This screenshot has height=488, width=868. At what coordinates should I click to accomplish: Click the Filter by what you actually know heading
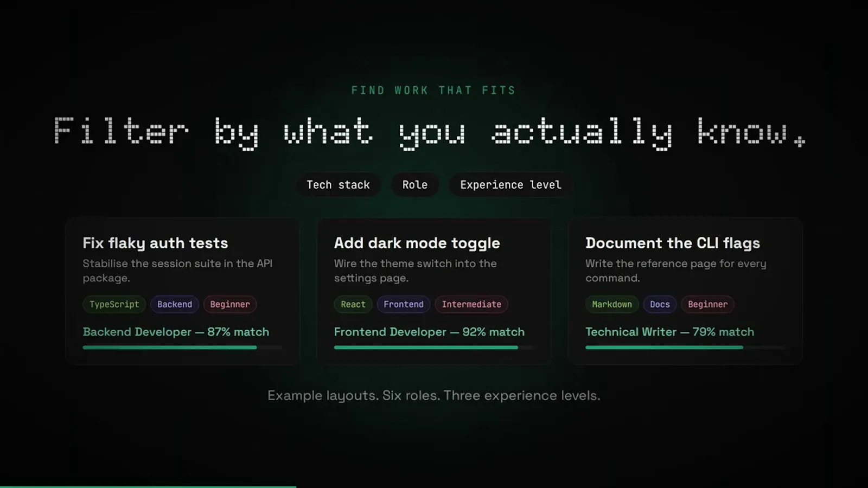tap(429, 133)
